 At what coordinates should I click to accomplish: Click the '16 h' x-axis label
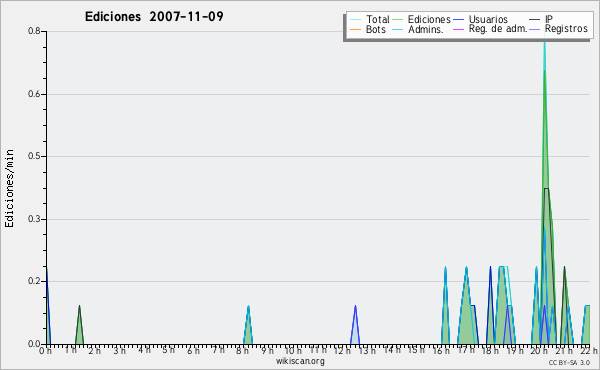[441, 350]
